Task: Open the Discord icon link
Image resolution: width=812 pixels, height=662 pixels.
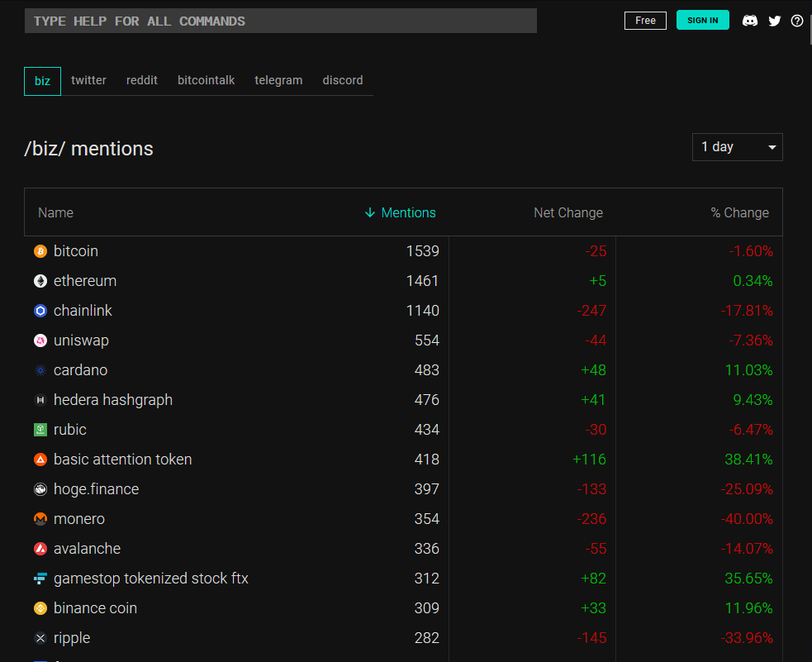Action: point(750,21)
